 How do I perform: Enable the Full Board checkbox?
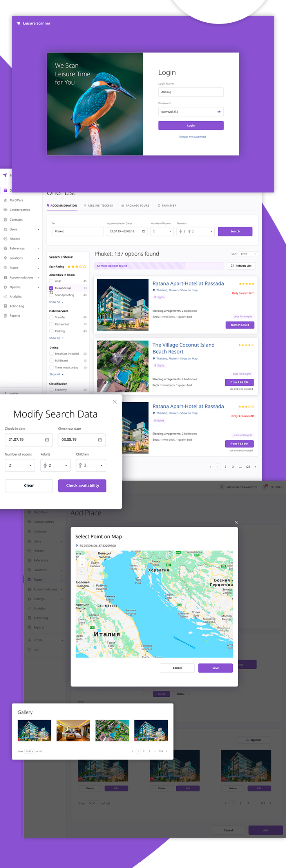coord(51,361)
